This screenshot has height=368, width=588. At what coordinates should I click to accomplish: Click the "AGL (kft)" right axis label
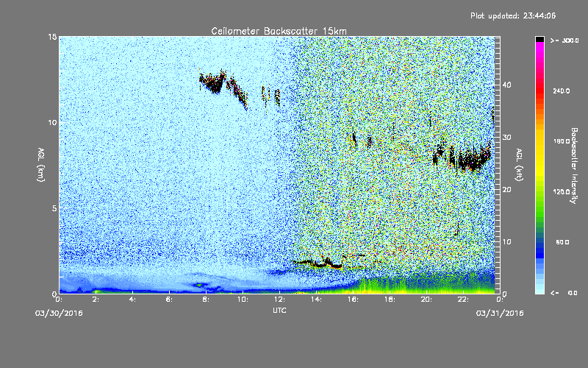click(519, 164)
